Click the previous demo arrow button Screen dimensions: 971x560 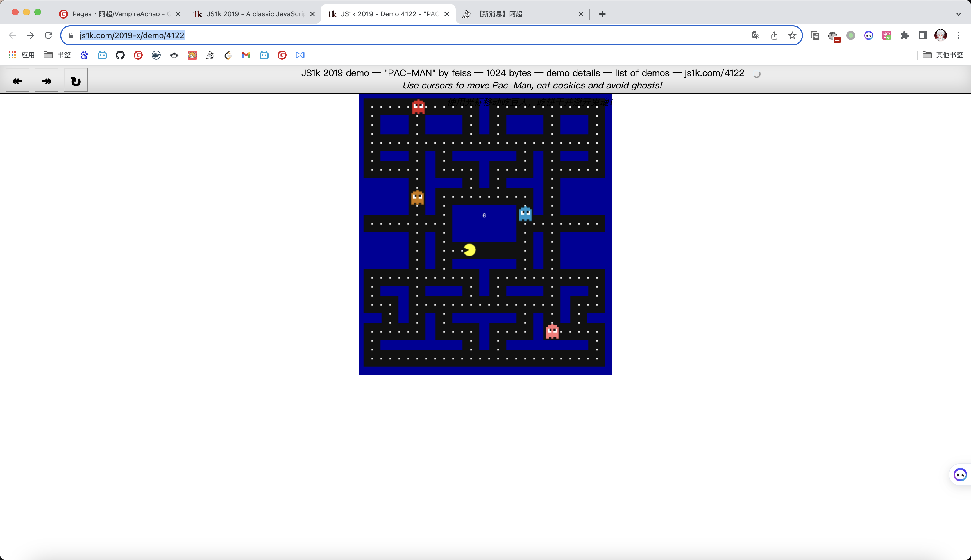pyautogui.click(x=17, y=81)
